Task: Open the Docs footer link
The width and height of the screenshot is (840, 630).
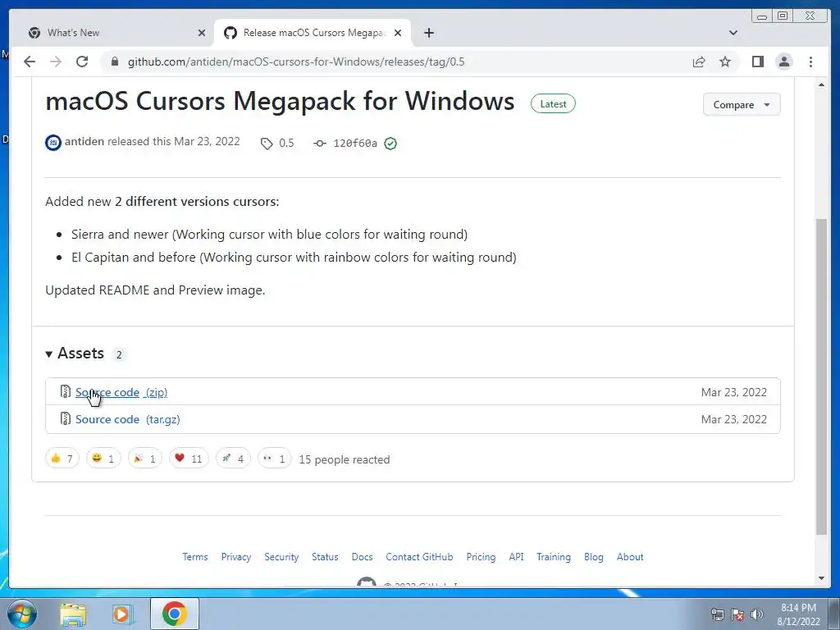Action: coord(362,557)
